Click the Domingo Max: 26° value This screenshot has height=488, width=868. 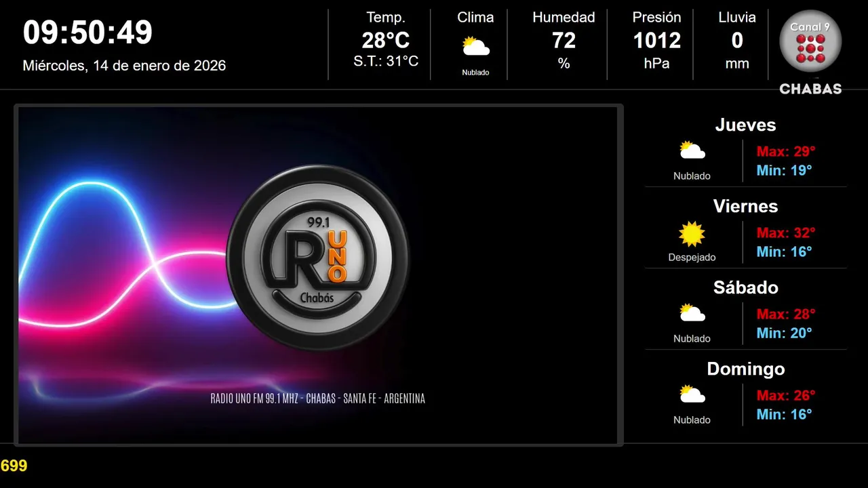(786, 395)
